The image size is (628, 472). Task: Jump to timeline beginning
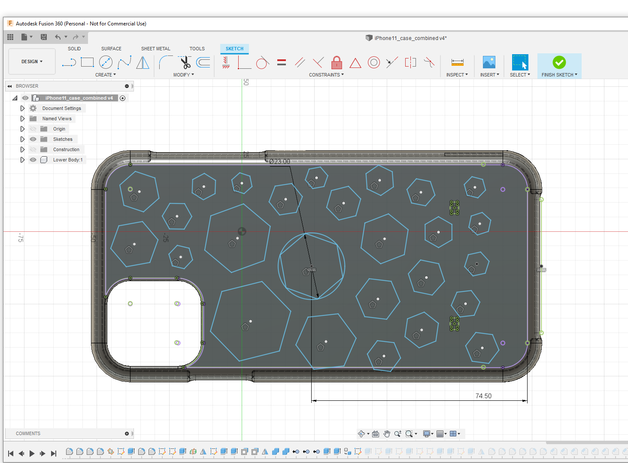coord(11,454)
